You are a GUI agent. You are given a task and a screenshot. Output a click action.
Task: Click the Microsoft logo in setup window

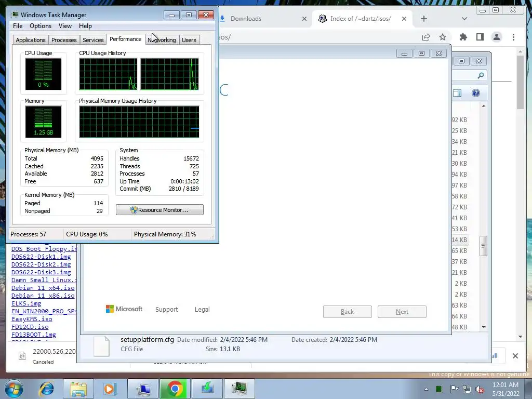(124, 309)
